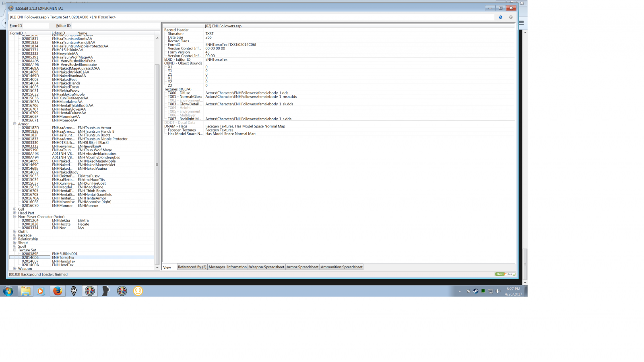Image resolution: width=644 pixels, height=362 pixels.
Task: Expand the Head Part tree node
Action: pyautogui.click(x=15, y=213)
